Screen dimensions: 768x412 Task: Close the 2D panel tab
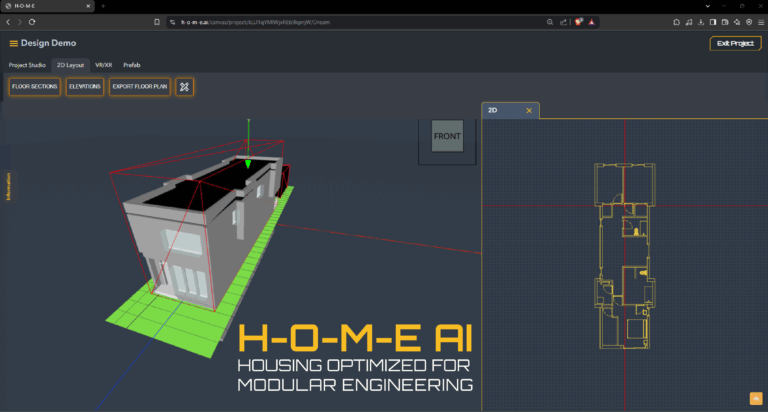point(529,111)
